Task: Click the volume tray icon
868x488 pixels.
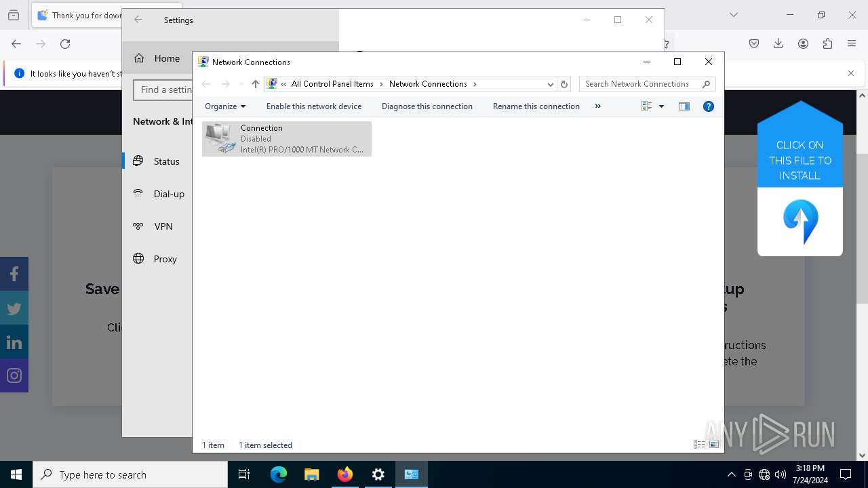Action: point(780,474)
